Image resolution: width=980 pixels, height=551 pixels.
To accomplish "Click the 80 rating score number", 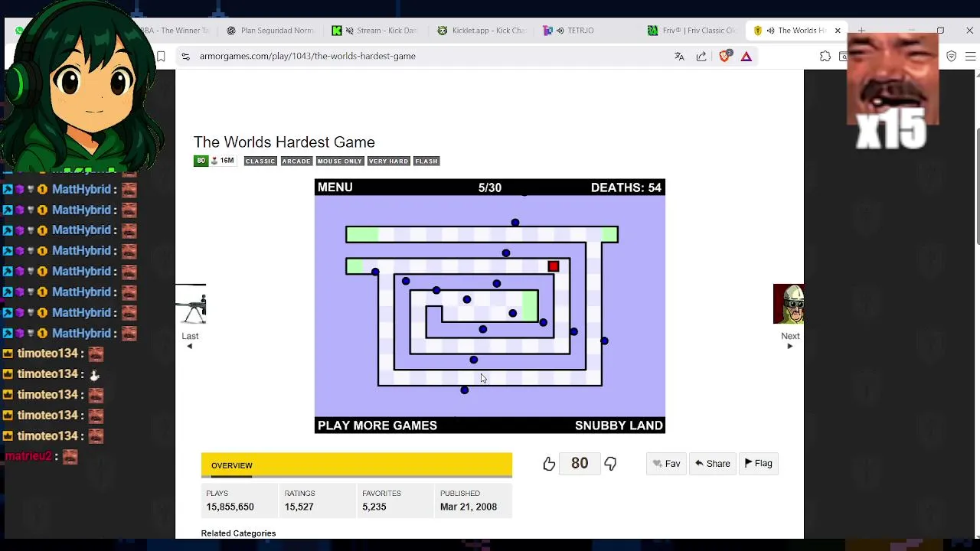I will (580, 463).
